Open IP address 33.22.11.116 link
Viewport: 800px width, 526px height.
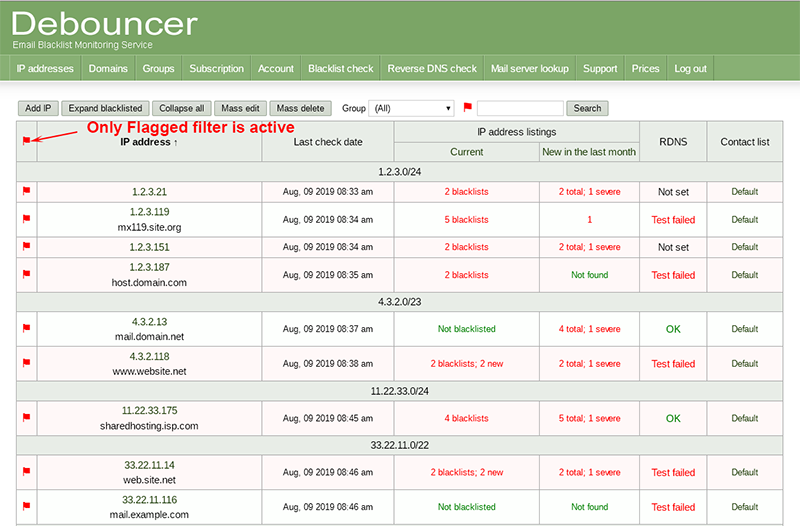pos(149,500)
